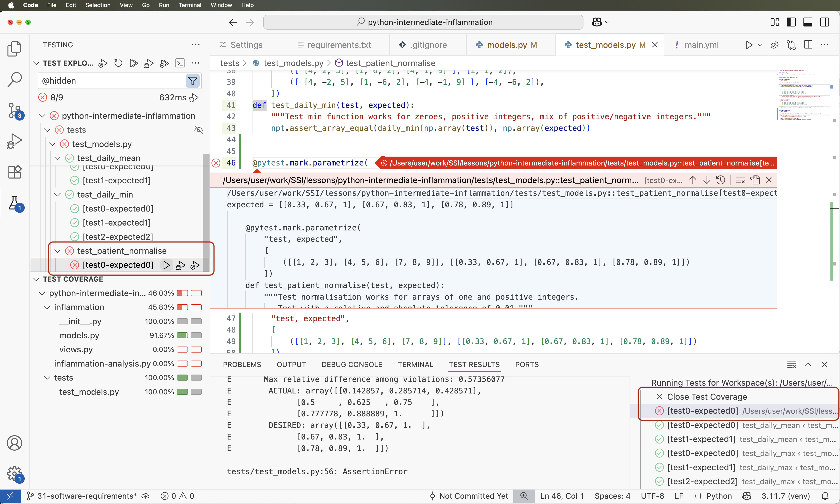Open the Terminal menu

pyautogui.click(x=190, y=5)
